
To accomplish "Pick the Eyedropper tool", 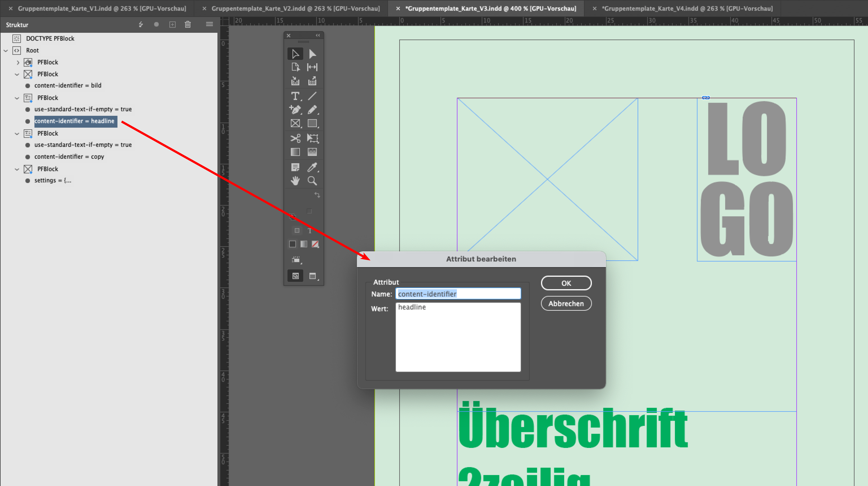I will tap(312, 167).
